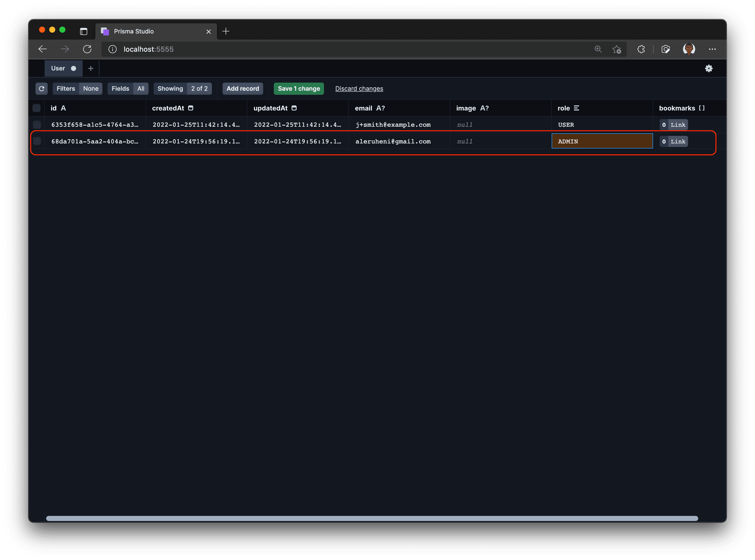Viewport: 755px width, 560px height.
Task: Open the Filters dropdown
Action: tap(77, 88)
